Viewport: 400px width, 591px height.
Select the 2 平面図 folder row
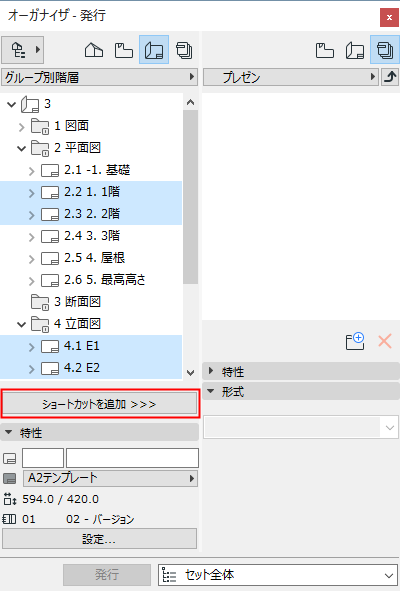[x=91, y=148]
